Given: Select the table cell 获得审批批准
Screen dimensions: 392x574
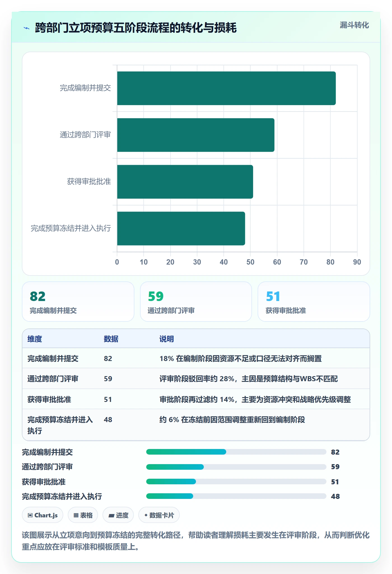Looking at the screenshot, I should [49, 399].
